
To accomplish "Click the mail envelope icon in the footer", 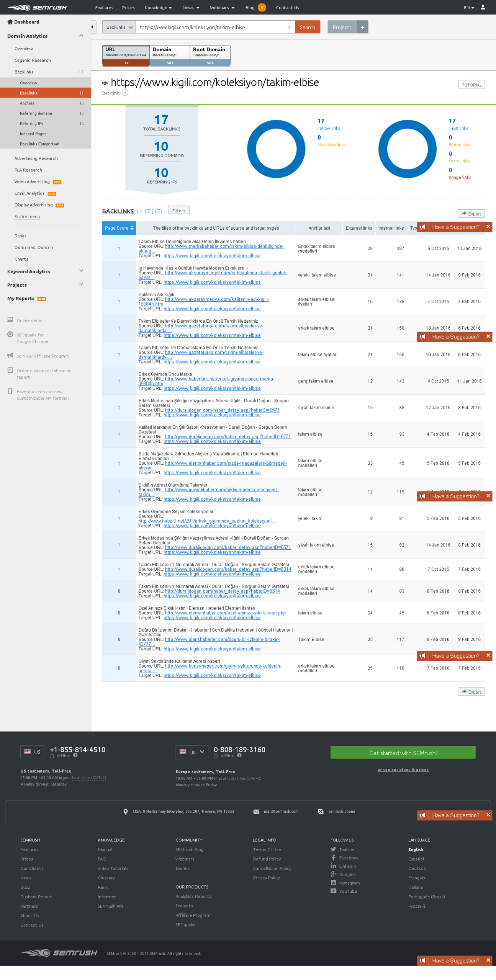I will (x=256, y=811).
